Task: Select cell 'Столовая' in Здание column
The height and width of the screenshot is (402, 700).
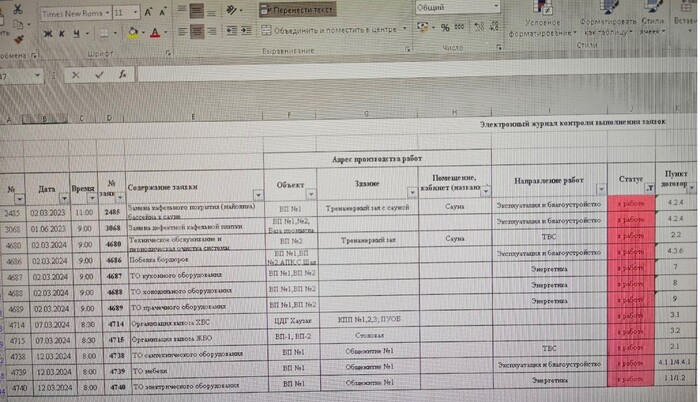Action: click(x=369, y=335)
